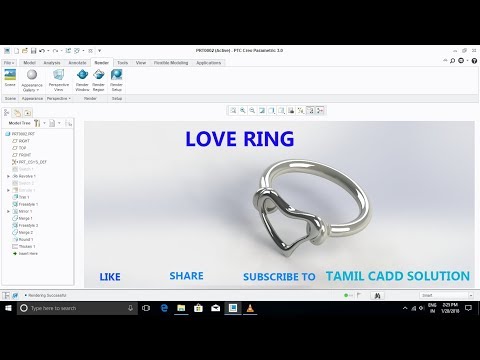This screenshot has height=360, width=480.
Task: Open the Undo history dropdown arrow
Action: pyautogui.click(x=48, y=51)
